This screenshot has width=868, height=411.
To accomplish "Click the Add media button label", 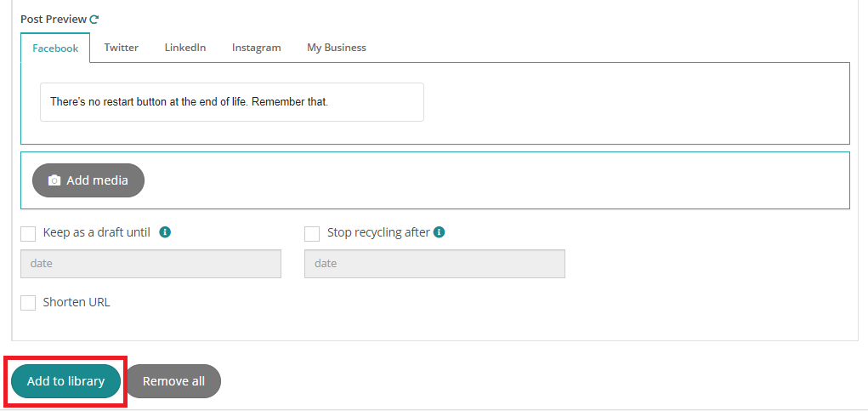I will 98,180.
